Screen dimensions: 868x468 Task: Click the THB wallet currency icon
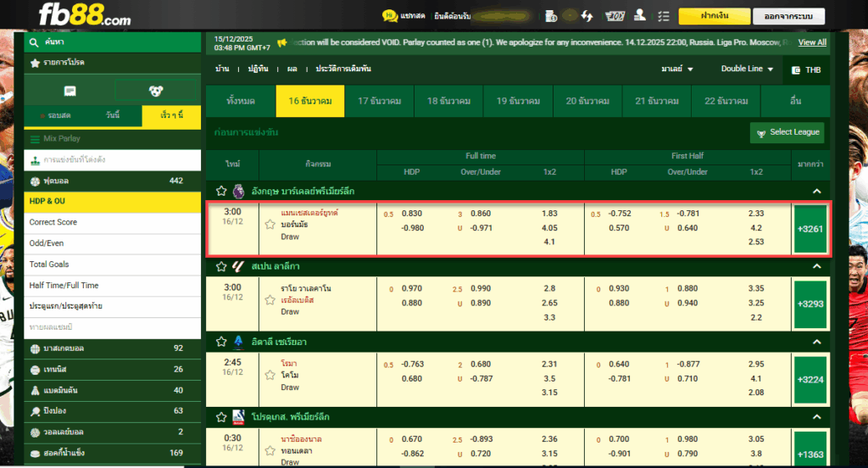click(796, 70)
